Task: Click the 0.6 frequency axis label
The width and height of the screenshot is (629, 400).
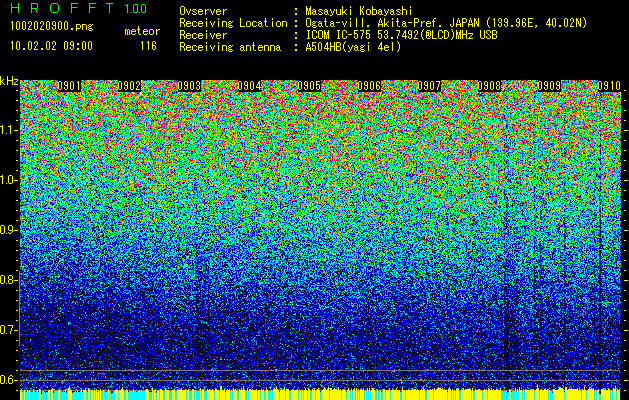Action: pos(8,380)
